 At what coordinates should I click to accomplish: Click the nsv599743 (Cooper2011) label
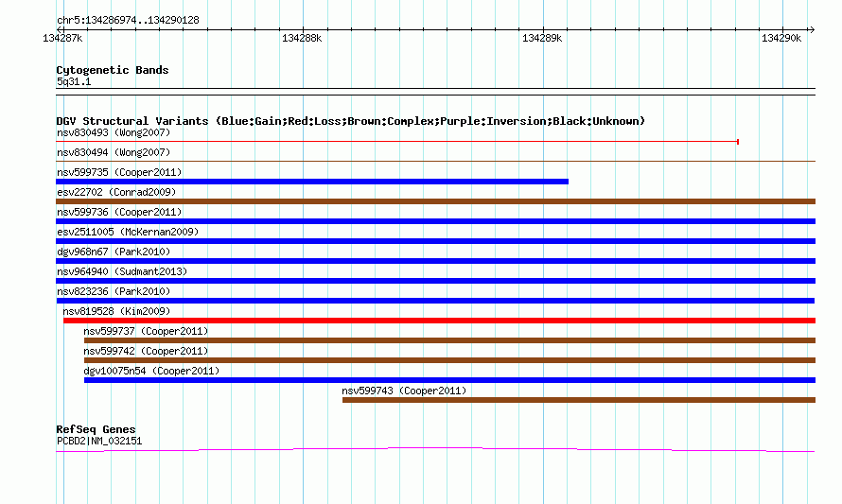click(x=404, y=391)
